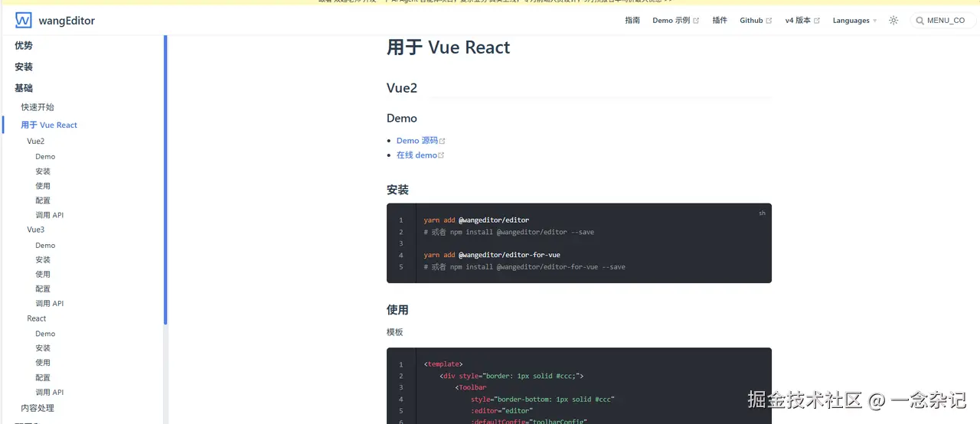Select 快速开始 in the sidebar

click(x=38, y=107)
